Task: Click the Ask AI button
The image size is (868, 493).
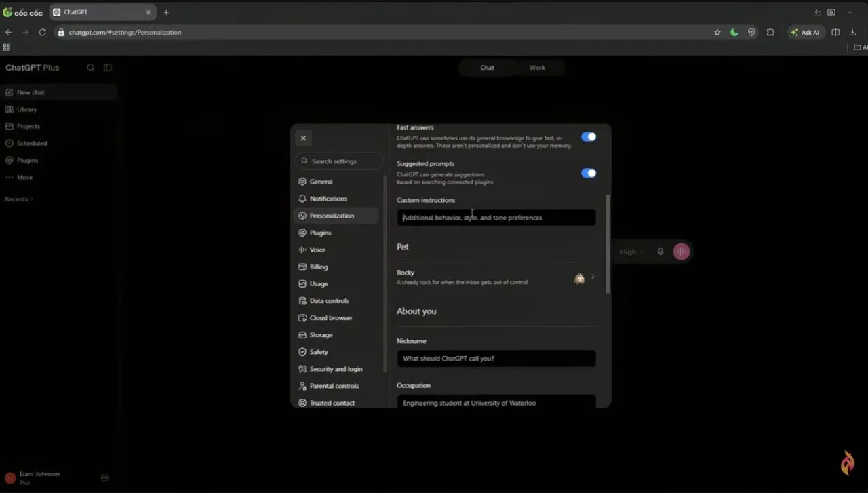Action: pos(806,32)
